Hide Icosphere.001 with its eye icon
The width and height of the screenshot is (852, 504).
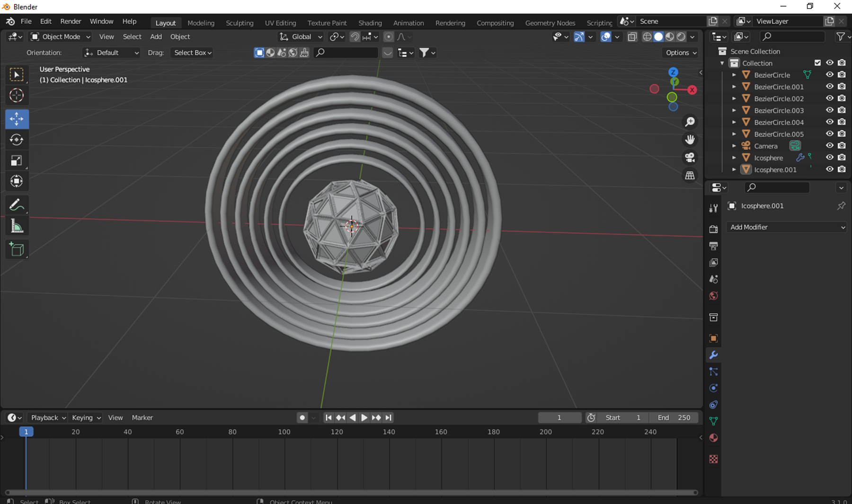(830, 169)
